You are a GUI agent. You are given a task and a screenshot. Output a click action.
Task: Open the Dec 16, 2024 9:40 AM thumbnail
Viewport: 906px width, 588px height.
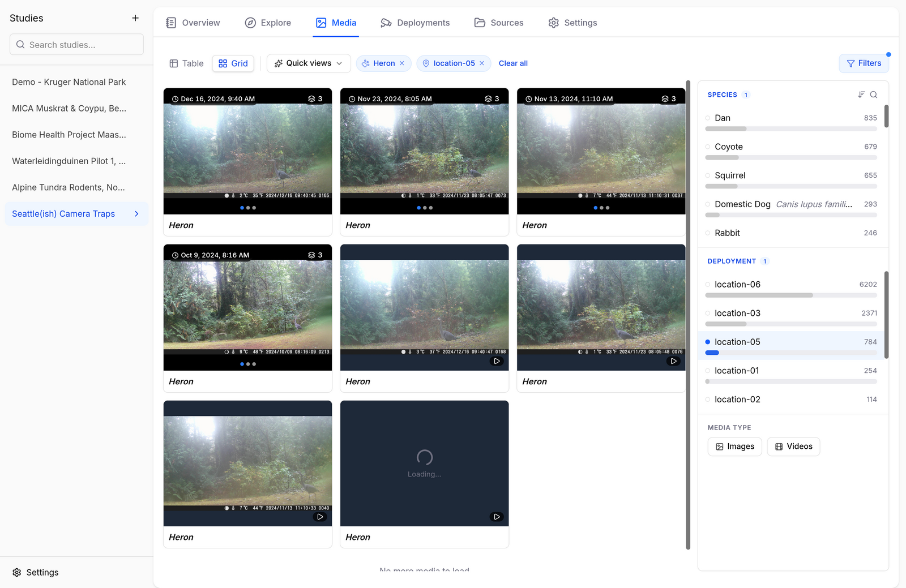pos(247,151)
